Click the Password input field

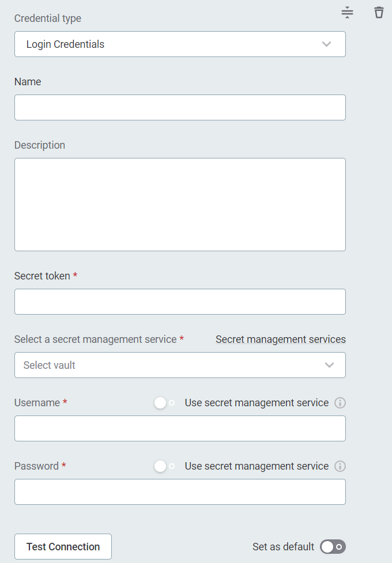point(180,492)
